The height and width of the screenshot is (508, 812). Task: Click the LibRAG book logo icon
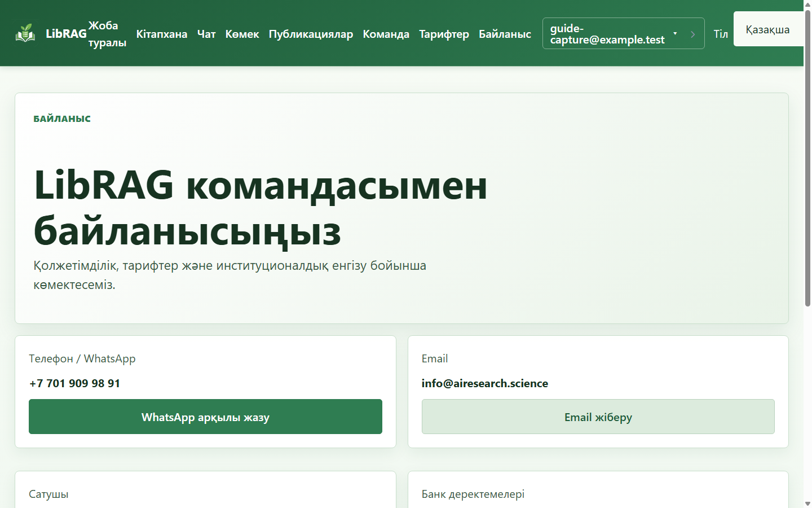click(x=25, y=33)
